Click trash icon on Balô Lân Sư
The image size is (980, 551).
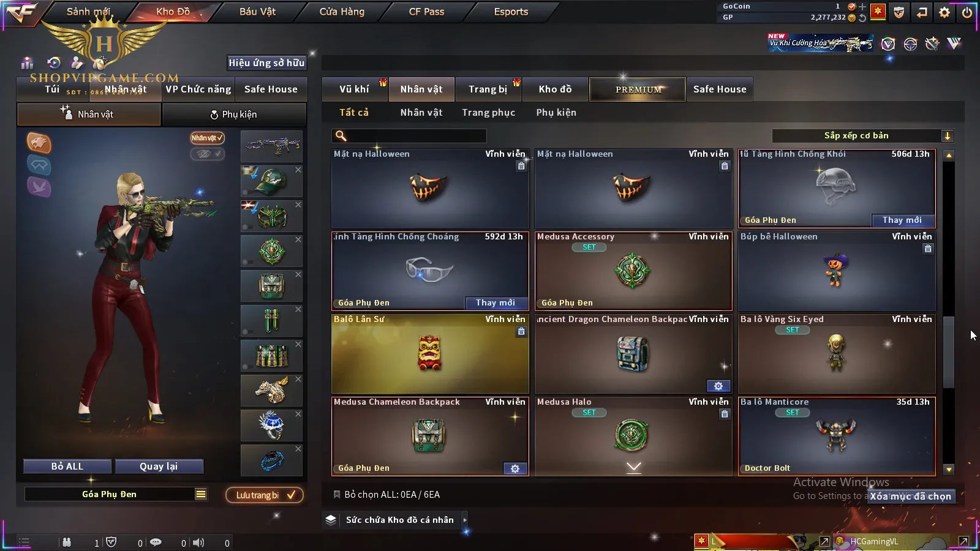(x=521, y=331)
